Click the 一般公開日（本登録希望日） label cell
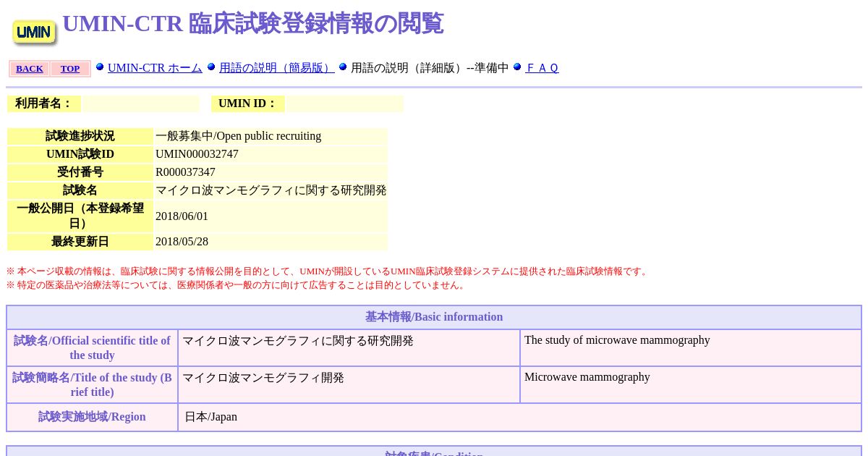This screenshot has height=456, width=868. click(80, 216)
